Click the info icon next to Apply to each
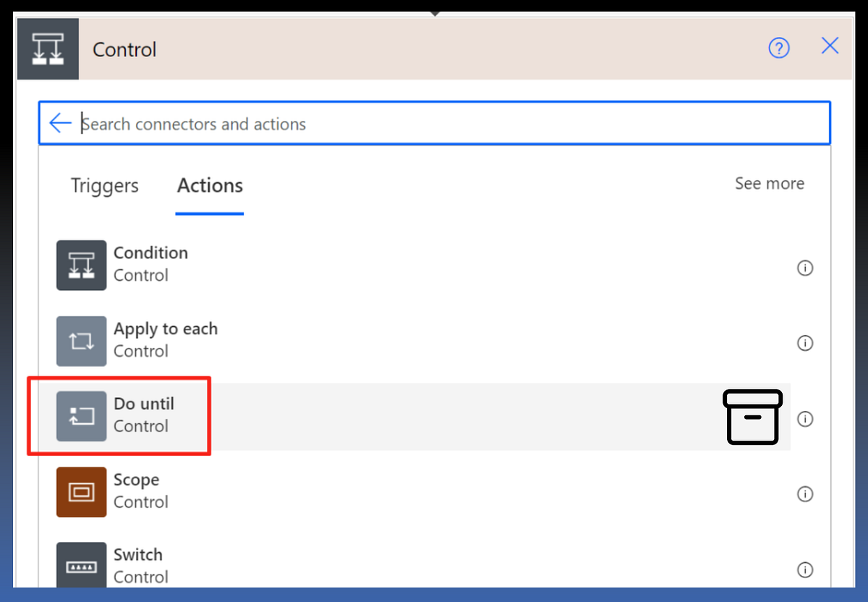Viewport: 868px width, 602px height. tap(805, 343)
